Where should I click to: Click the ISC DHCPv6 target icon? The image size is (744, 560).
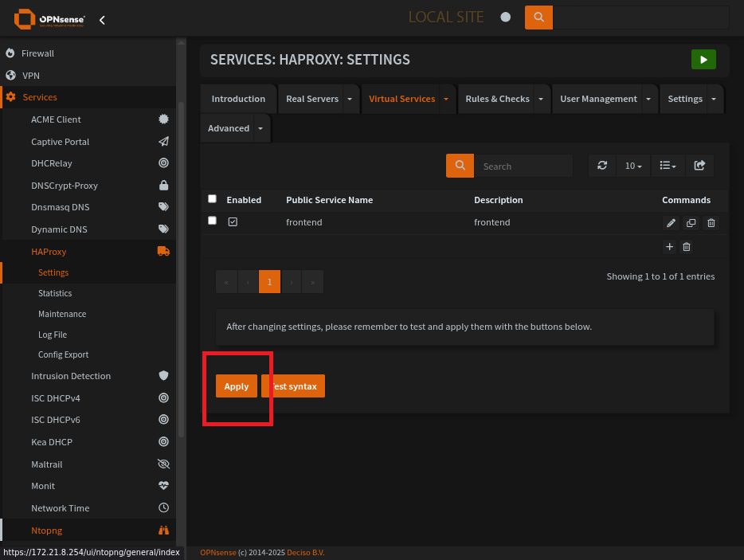163,420
